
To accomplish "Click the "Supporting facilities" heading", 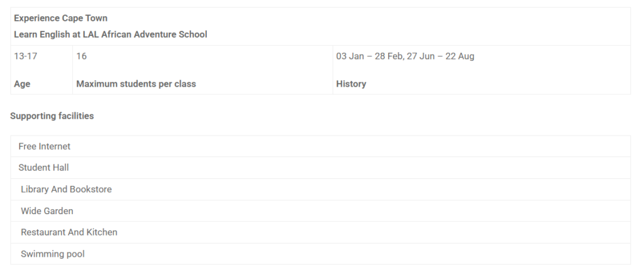I will pyautogui.click(x=52, y=116).
